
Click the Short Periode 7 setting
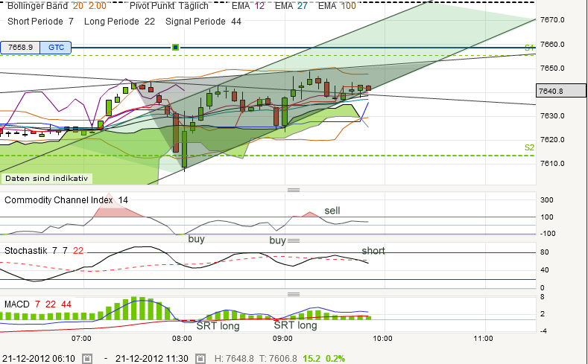point(40,22)
